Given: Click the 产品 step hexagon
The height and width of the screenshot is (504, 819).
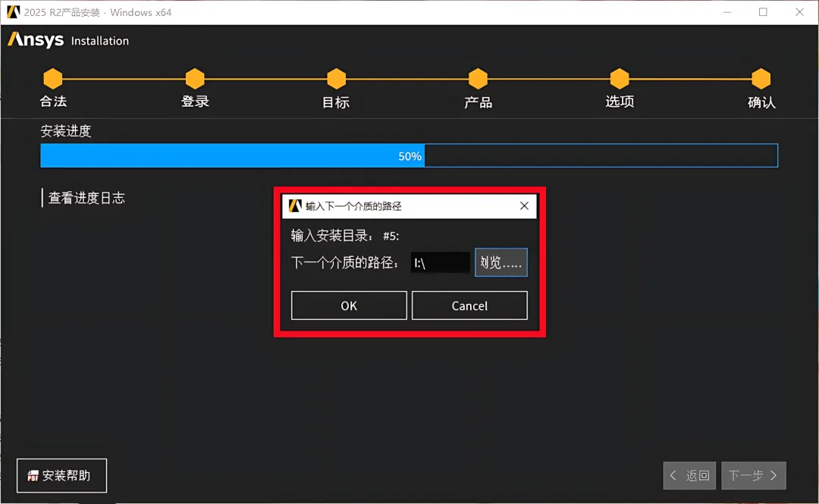Looking at the screenshot, I should click(x=478, y=79).
